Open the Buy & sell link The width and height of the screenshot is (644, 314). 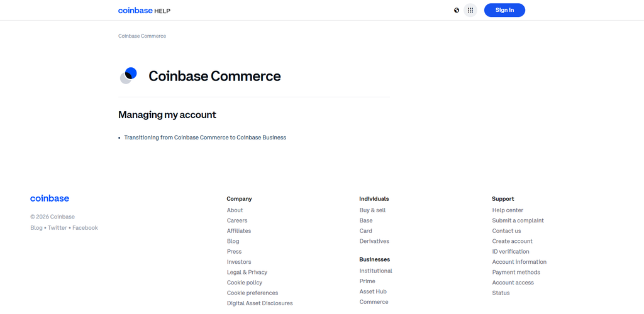click(372, 210)
